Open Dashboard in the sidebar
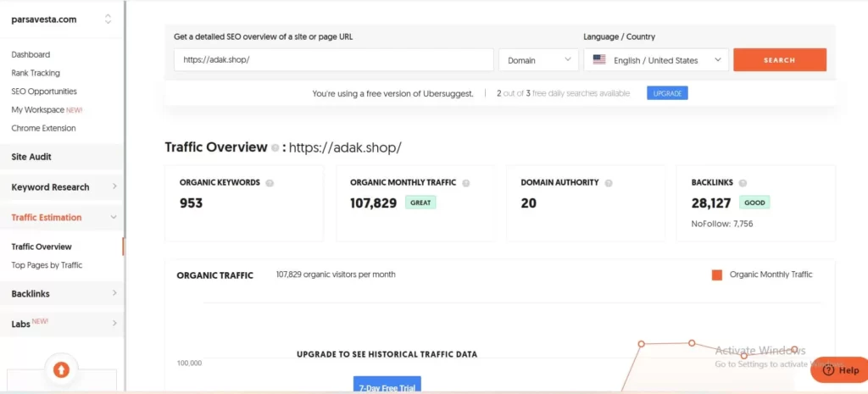This screenshot has width=868, height=394. coord(31,54)
